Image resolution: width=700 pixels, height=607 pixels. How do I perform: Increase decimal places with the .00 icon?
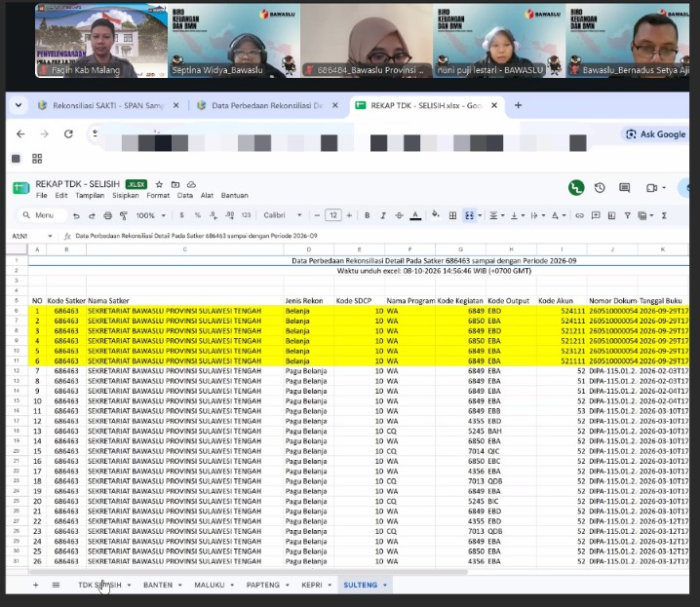230,215
